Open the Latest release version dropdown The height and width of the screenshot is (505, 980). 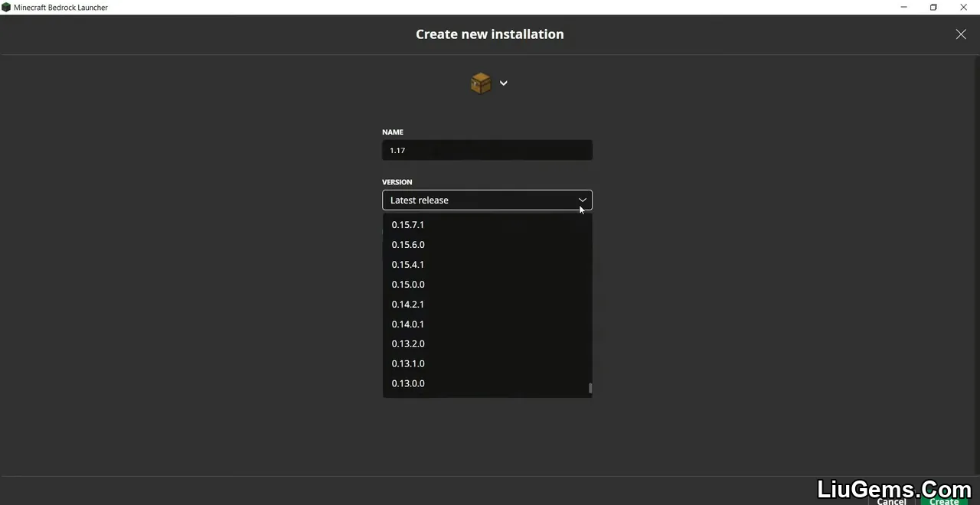click(x=487, y=200)
